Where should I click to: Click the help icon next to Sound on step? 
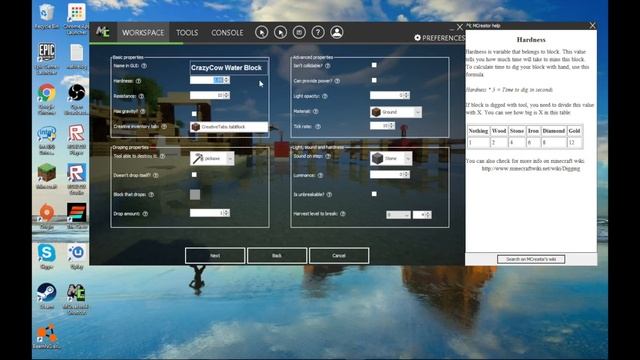tap(328, 156)
